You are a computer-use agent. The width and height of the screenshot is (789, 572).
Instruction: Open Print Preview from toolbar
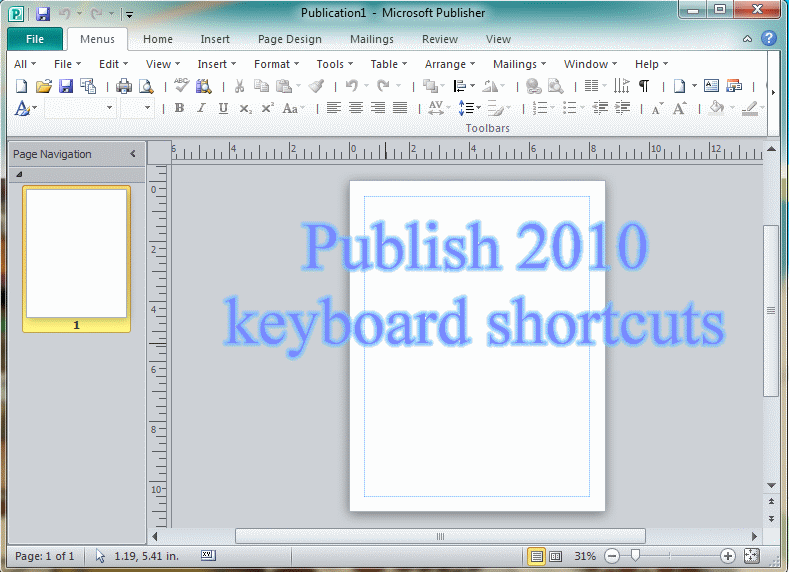[146, 86]
